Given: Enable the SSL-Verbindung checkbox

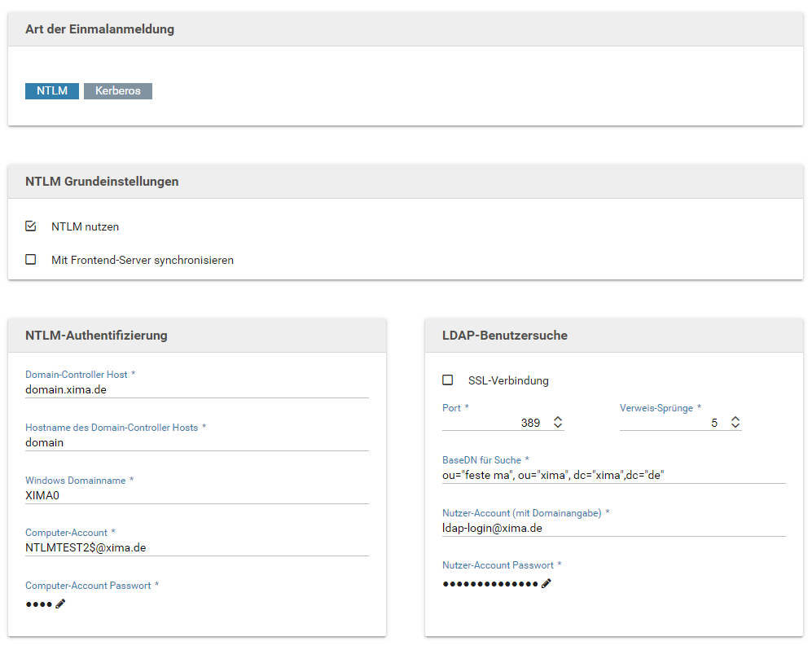Looking at the screenshot, I should [x=447, y=380].
